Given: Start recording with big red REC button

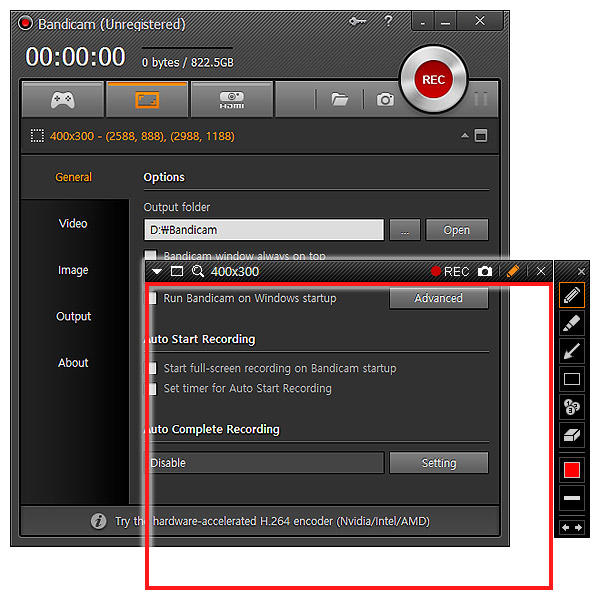Looking at the screenshot, I should point(434,80).
